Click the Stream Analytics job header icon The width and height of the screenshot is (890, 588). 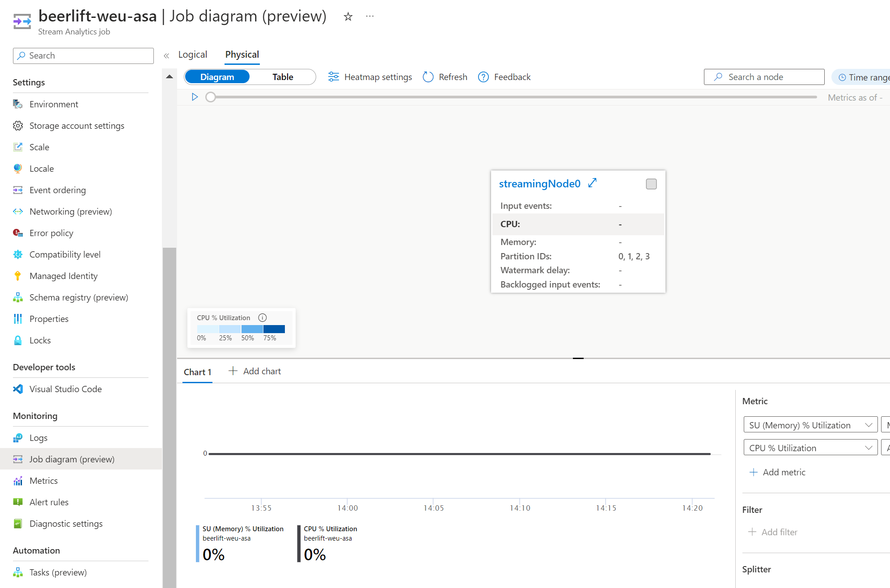pos(22,21)
